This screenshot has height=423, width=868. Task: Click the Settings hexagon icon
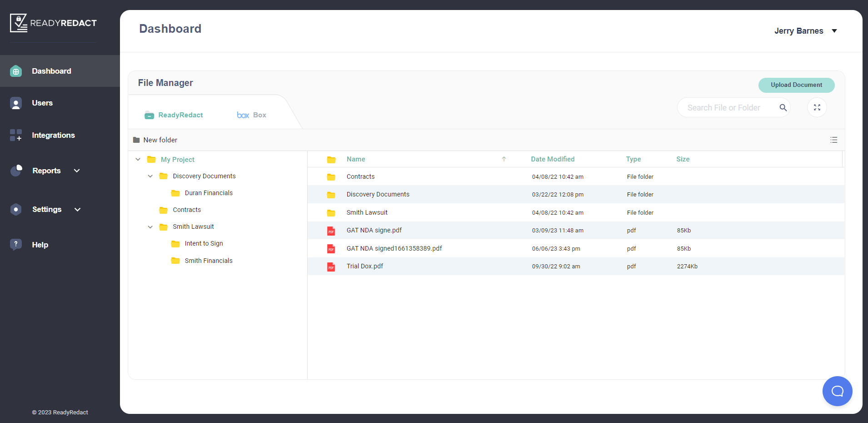16,209
